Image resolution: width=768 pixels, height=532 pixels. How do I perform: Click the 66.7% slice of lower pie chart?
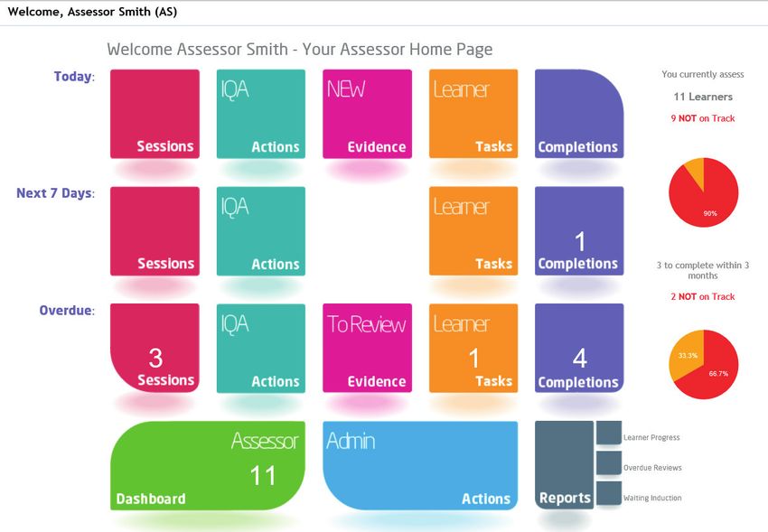[x=715, y=372]
